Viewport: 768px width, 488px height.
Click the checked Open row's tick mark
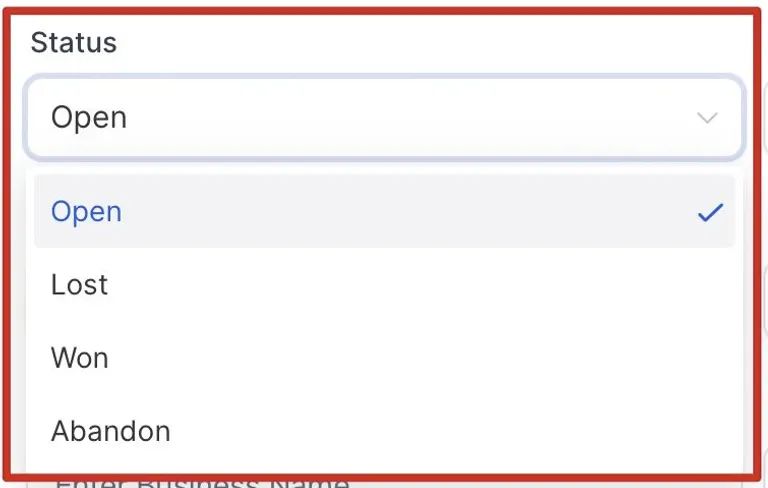(710, 212)
